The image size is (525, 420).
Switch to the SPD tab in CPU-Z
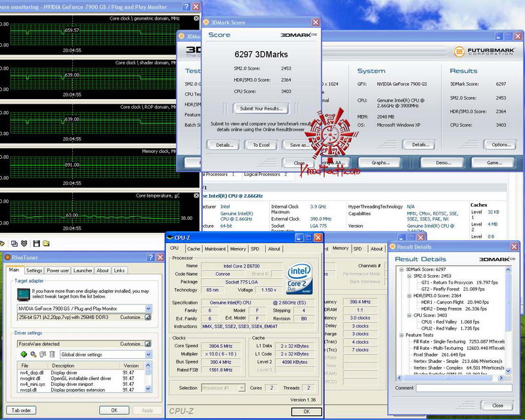click(255, 249)
